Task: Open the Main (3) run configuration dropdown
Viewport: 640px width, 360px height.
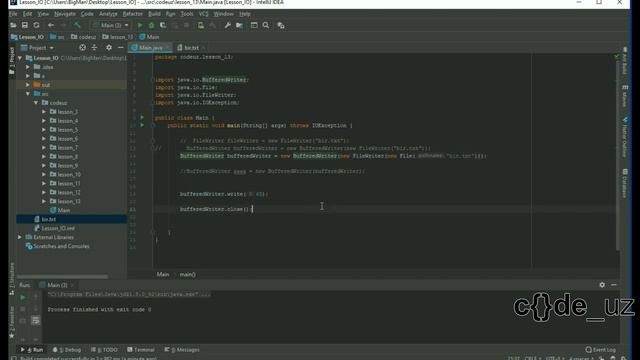Action: click(x=111, y=25)
